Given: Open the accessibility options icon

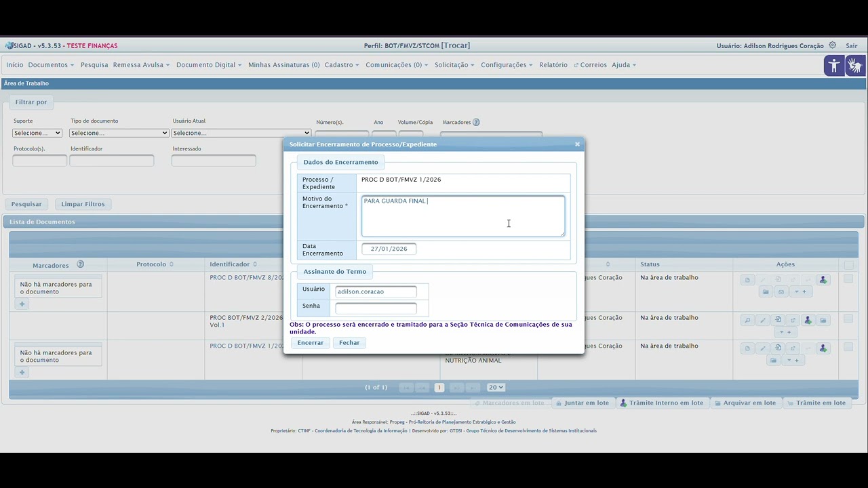Looking at the screenshot, I should (x=834, y=66).
